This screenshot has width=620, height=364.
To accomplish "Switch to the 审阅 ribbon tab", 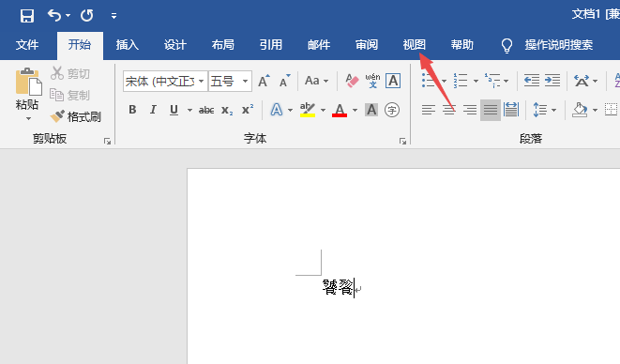I will tap(367, 45).
